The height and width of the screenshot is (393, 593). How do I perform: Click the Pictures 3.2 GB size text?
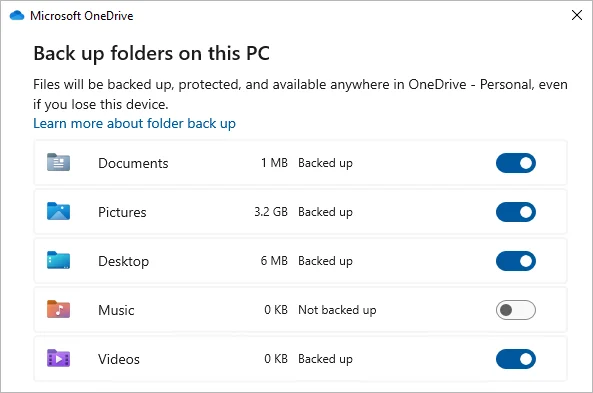pyautogui.click(x=271, y=212)
